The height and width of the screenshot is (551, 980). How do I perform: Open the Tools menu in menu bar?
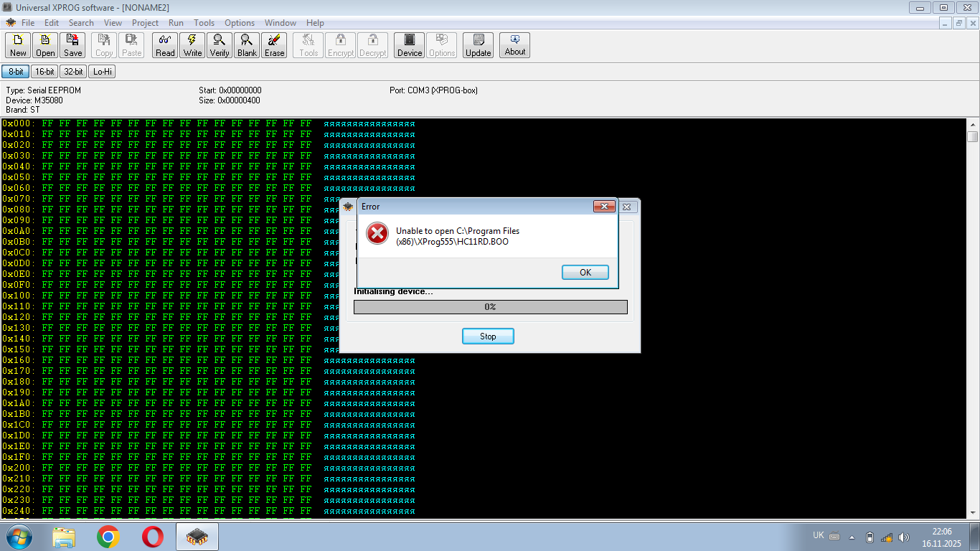pyautogui.click(x=204, y=23)
